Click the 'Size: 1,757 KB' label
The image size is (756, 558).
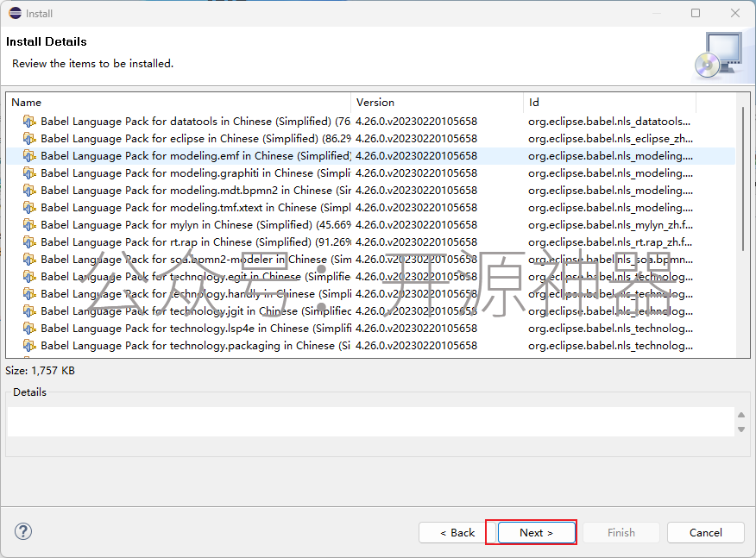(40, 371)
